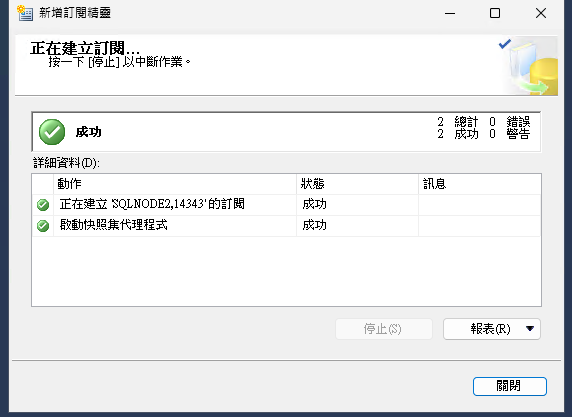This screenshot has height=417, width=572.
Task: Click the blue checkmark in header graphic
Action: [505, 44]
